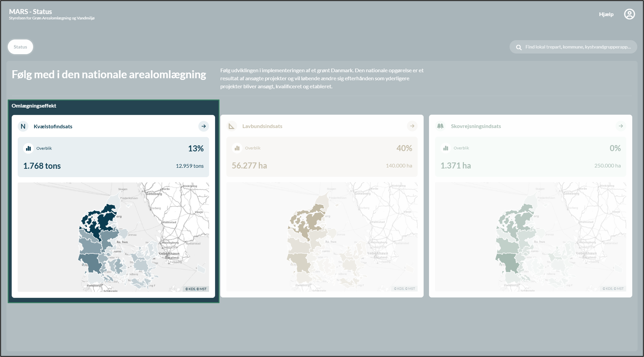Click the Omlægningseffekt header

click(x=34, y=106)
